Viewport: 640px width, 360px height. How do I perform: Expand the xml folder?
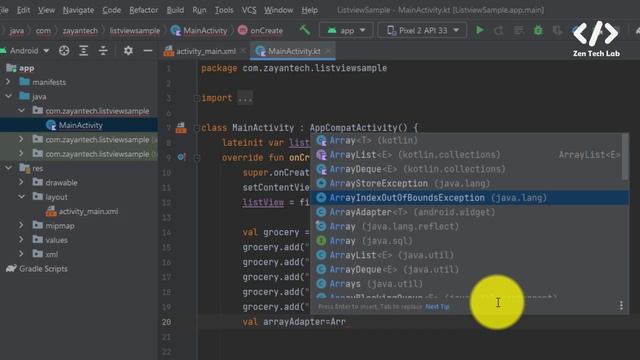point(21,254)
